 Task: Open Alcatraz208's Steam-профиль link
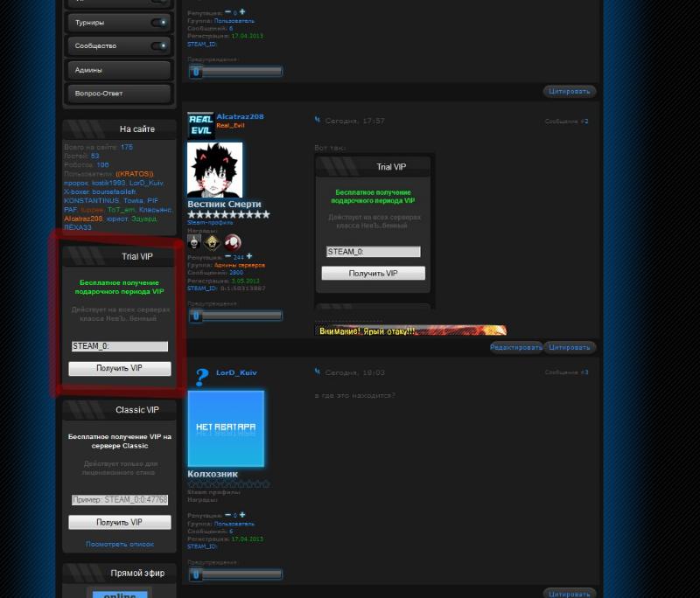coord(210,223)
